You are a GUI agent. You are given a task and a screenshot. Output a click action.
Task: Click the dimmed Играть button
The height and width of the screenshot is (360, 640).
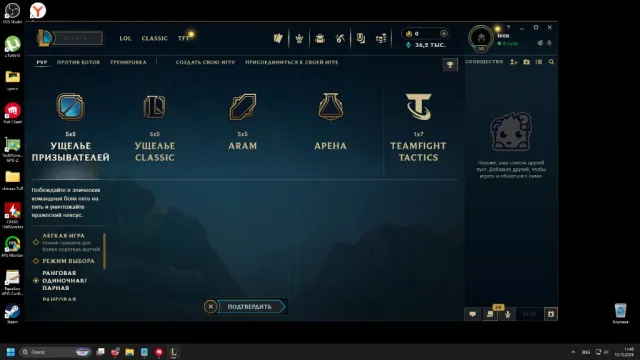tap(78, 38)
